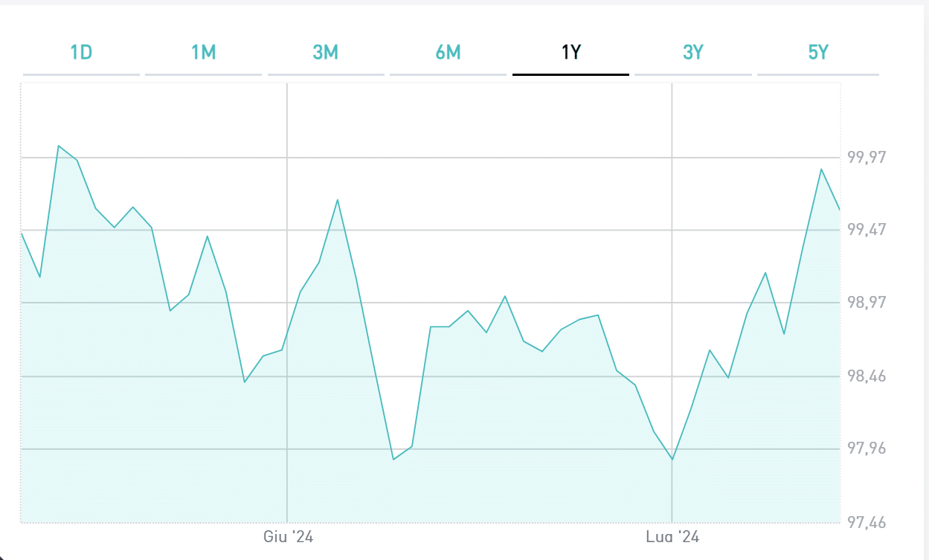Click the Lug '24 date label
The image size is (929, 560).
point(672,537)
